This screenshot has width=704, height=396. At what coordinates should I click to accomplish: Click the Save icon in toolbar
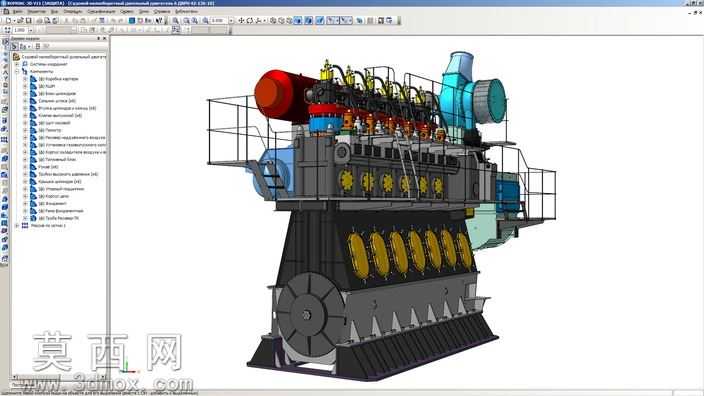pos(28,20)
